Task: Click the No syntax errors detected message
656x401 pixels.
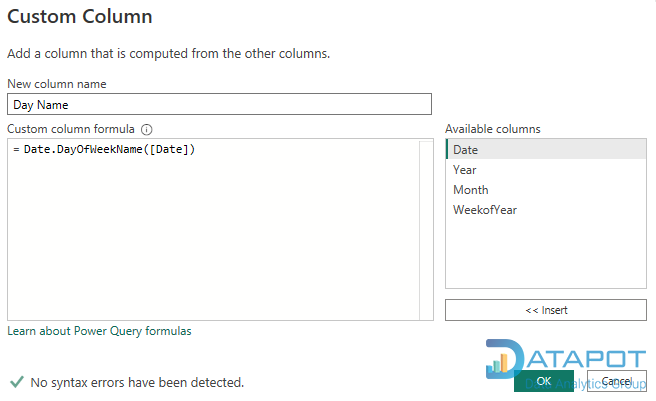Action: [x=137, y=382]
